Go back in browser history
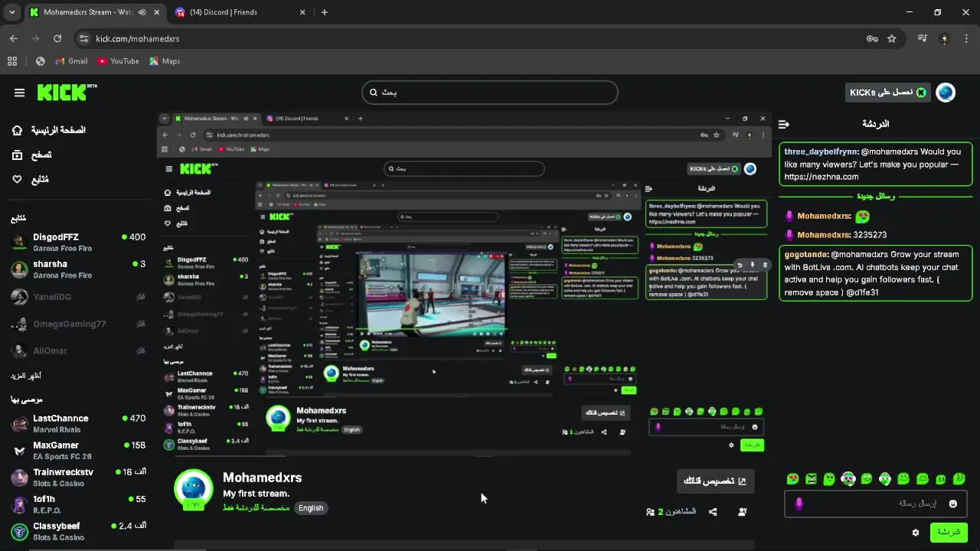This screenshot has height=551, width=980. click(x=14, y=38)
